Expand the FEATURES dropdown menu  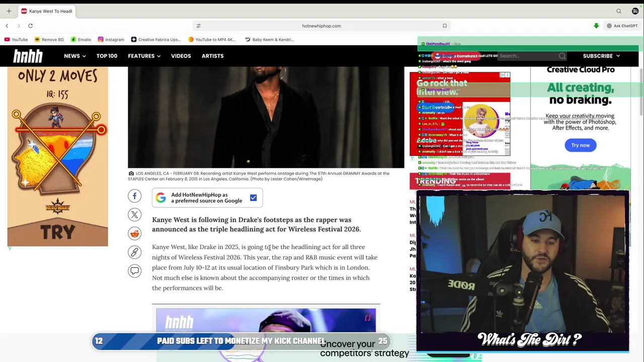[x=144, y=56]
